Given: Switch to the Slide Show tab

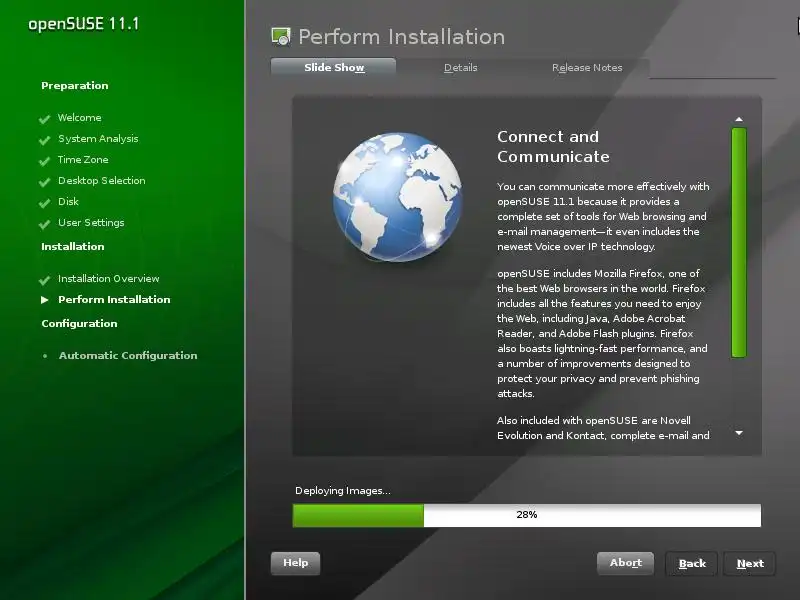Looking at the screenshot, I should click(x=333, y=67).
